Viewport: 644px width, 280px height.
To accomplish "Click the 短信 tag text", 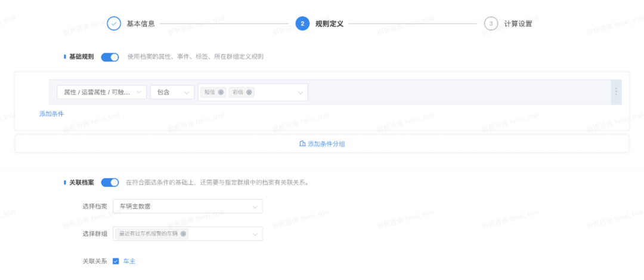I will [x=209, y=92].
